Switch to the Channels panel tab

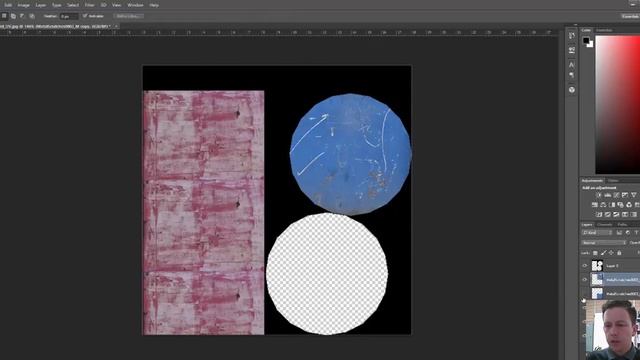604,224
